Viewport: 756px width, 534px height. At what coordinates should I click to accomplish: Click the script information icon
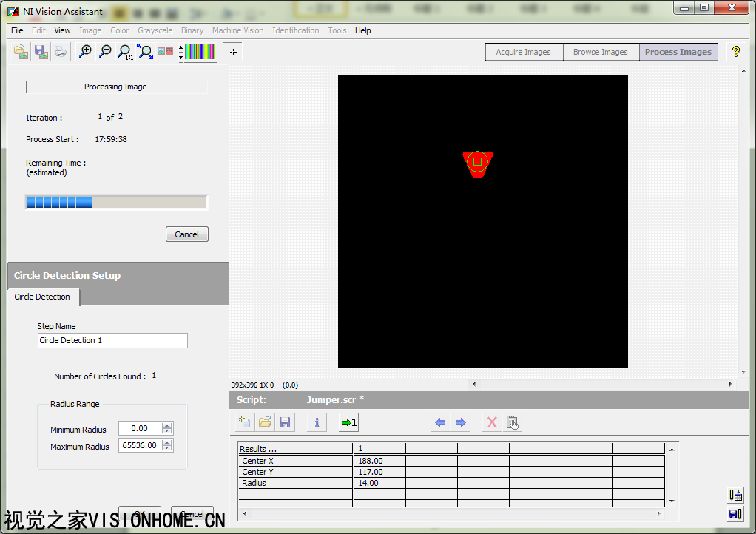tap(317, 423)
